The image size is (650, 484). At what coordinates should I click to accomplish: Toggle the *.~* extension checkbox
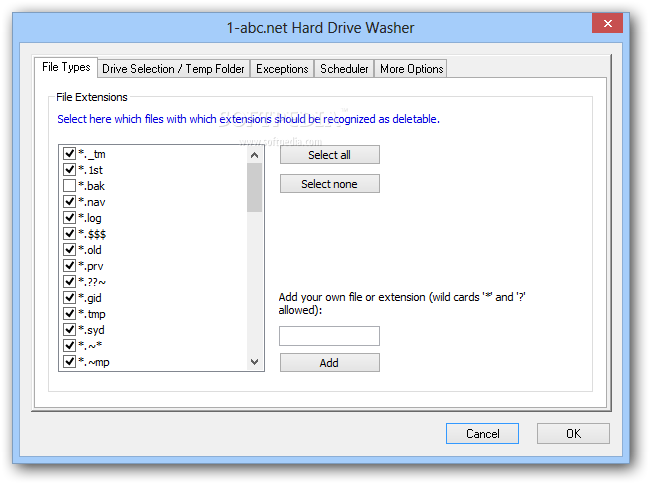point(69,346)
